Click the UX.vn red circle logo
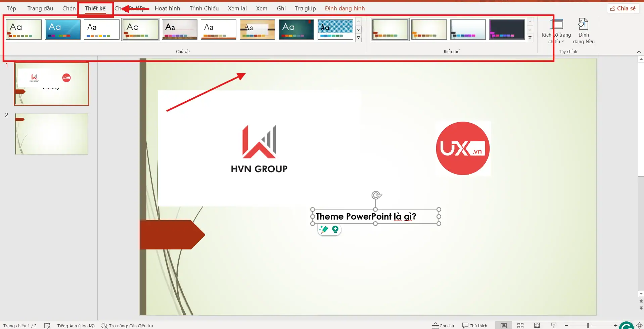This screenshot has width=644, height=329. coord(463,148)
